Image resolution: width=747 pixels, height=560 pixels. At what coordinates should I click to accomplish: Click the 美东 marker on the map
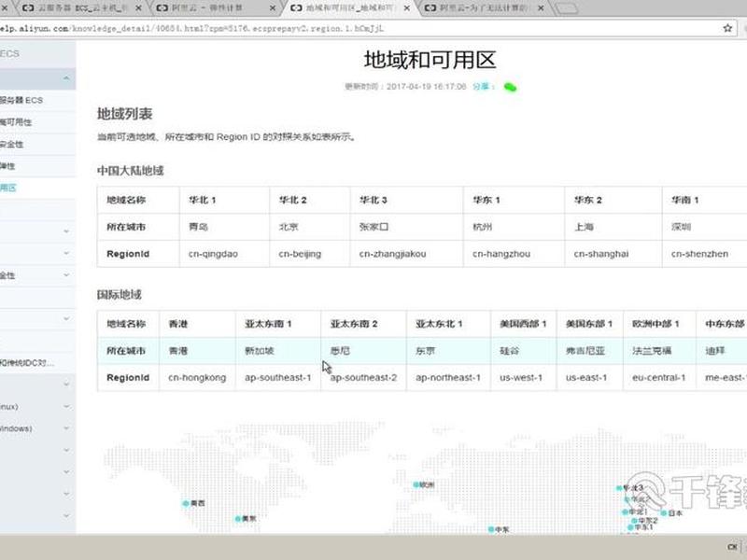click(x=246, y=519)
